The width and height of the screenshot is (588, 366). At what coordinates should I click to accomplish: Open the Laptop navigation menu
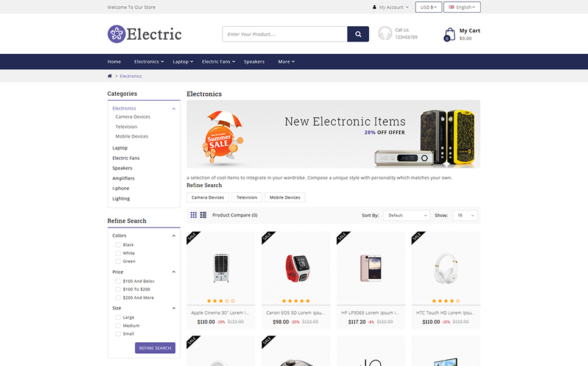tap(183, 62)
